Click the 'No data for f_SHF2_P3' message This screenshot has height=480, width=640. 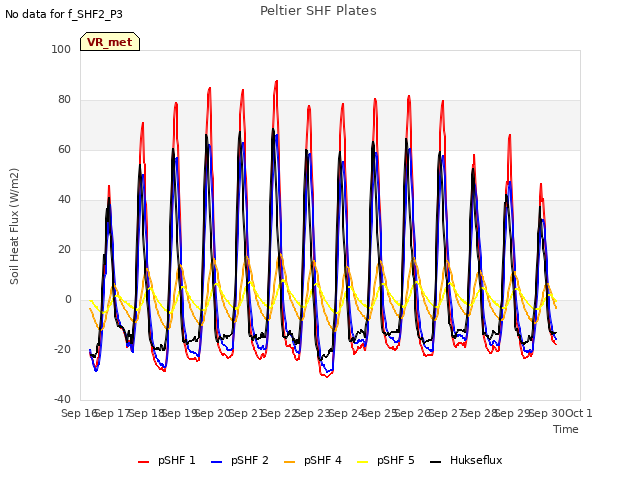tap(64, 14)
